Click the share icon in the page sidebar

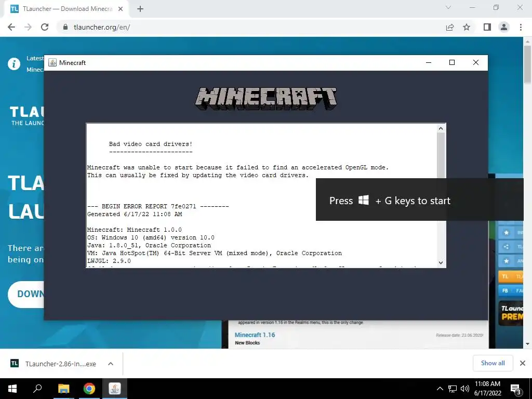pos(506,247)
